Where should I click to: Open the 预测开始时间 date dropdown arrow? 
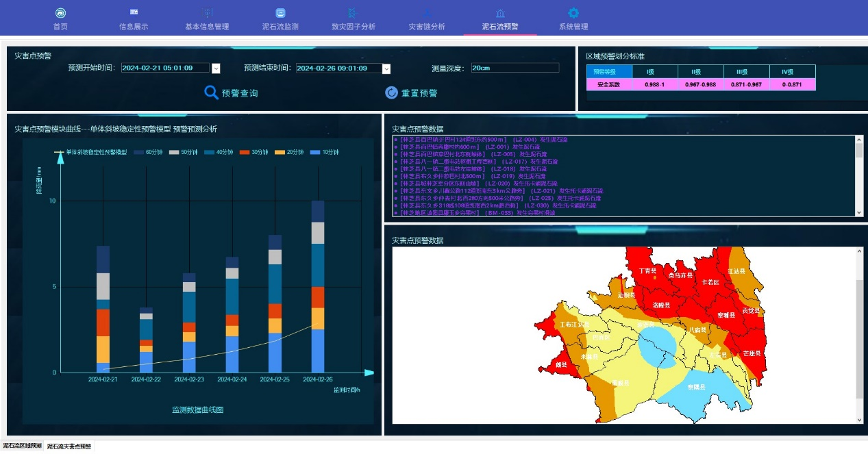click(x=216, y=68)
